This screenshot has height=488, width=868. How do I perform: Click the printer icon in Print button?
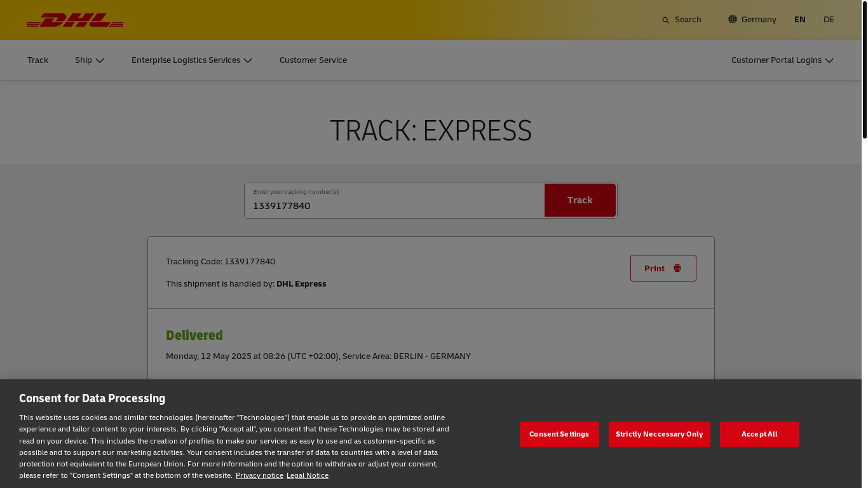click(x=677, y=268)
